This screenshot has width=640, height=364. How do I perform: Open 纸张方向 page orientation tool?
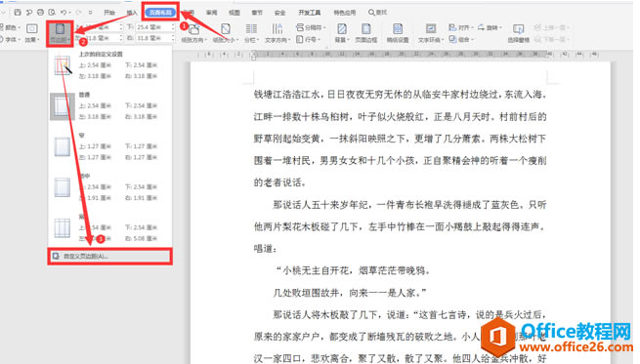tap(193, 33)
